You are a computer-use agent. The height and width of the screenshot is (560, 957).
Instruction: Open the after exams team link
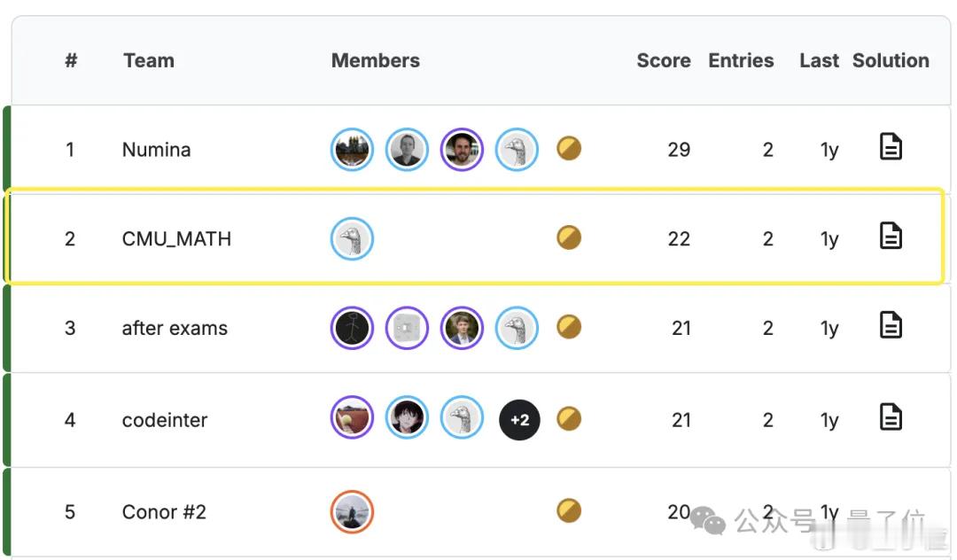point(175,328)
